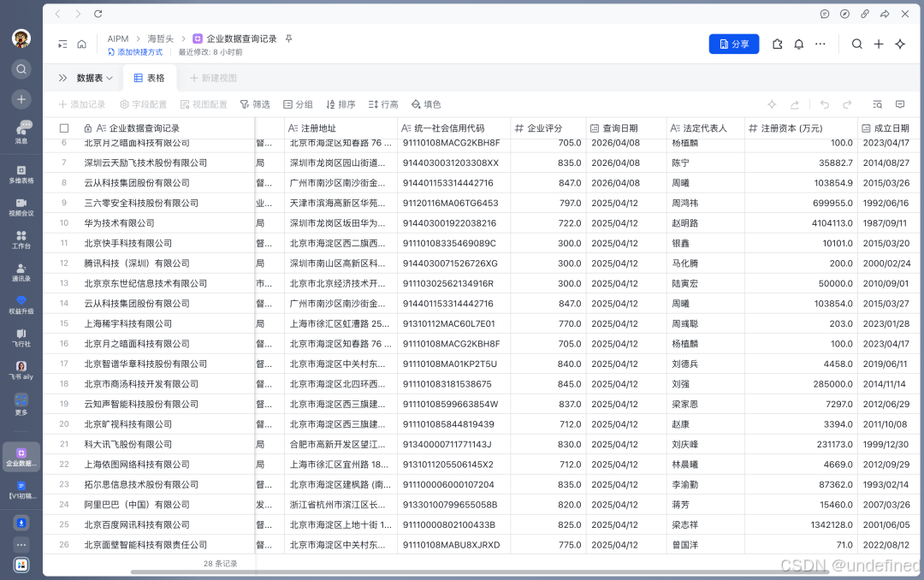Image resolution: width=924 pixels, height=580 pixels.
Task: Open 视图配置 view settings
Action: point(204,104)
